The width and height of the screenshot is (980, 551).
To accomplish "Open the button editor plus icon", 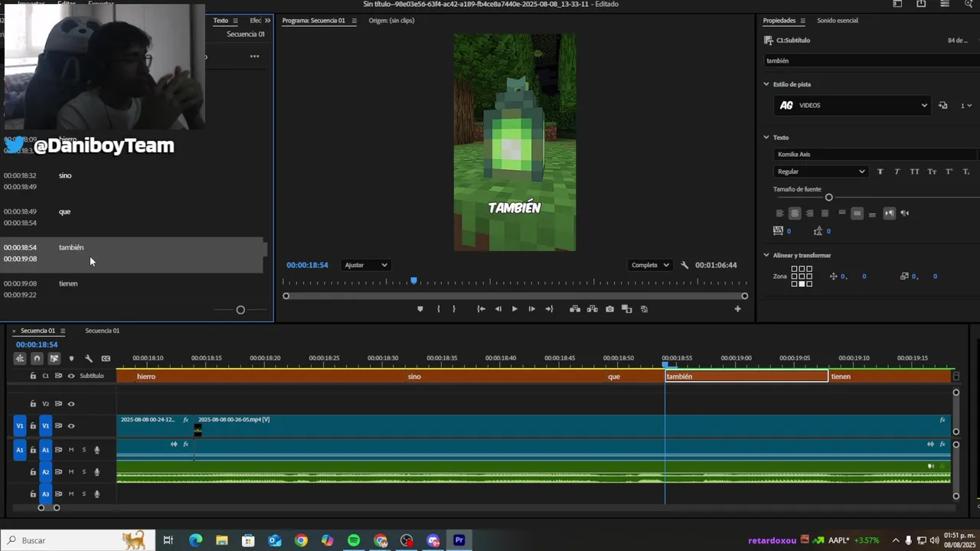I will pyautogui.click(x=737, y=309).
